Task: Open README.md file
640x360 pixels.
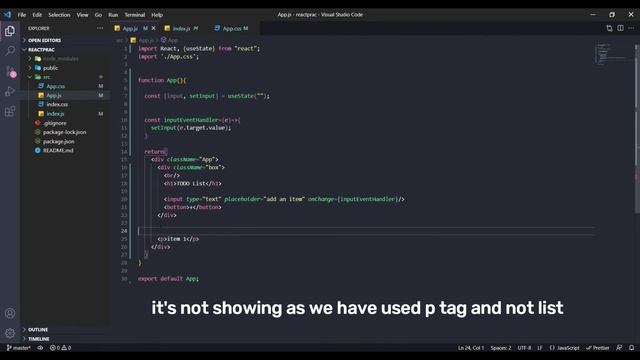Action: pyautogui.click(x=58, y=150)
